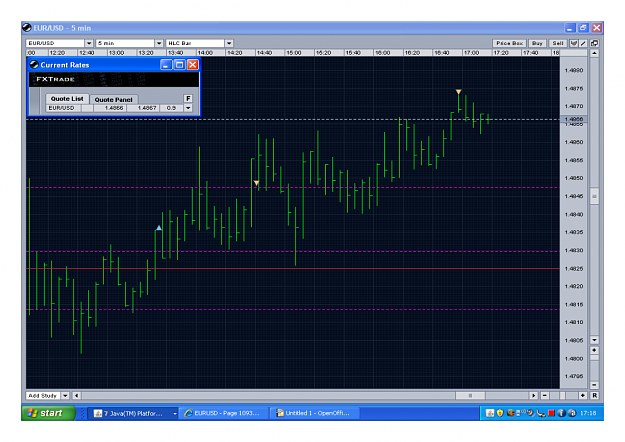Click the spread value 0.9
Screen dimensions: 625x442
(x=171, y=108)
